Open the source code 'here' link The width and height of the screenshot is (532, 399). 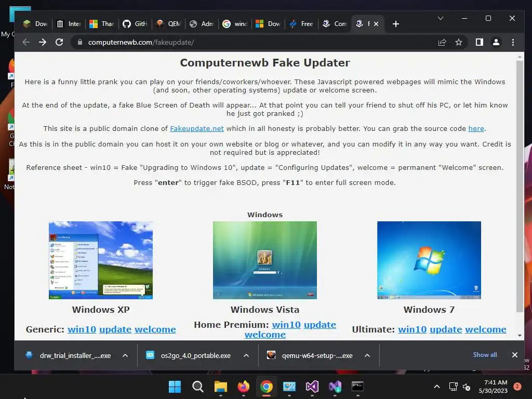point(476,129)
